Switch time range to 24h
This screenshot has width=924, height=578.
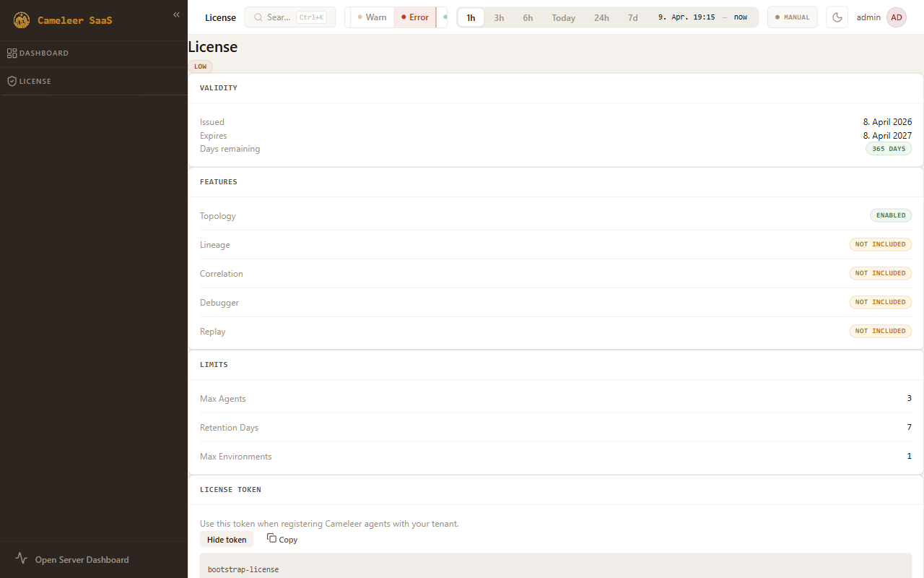click(601, 17)
